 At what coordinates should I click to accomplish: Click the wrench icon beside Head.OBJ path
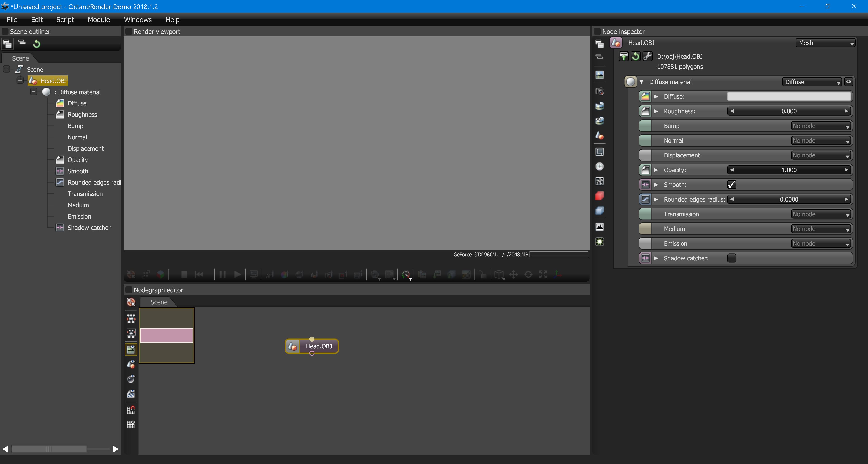tap(647, 56)
